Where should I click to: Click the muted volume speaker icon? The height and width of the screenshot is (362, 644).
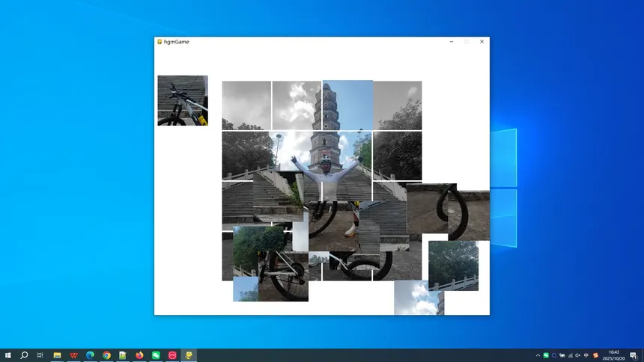click(578, 355)
